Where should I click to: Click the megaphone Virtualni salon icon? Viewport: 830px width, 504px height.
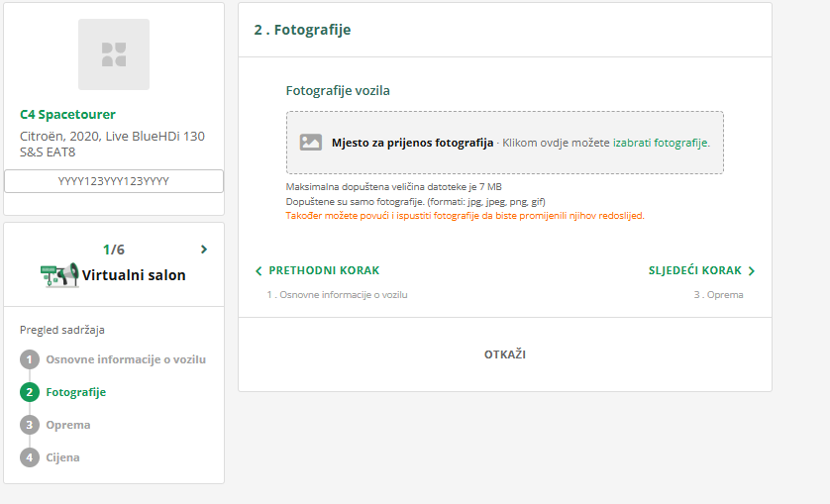[x=59, y=274]
